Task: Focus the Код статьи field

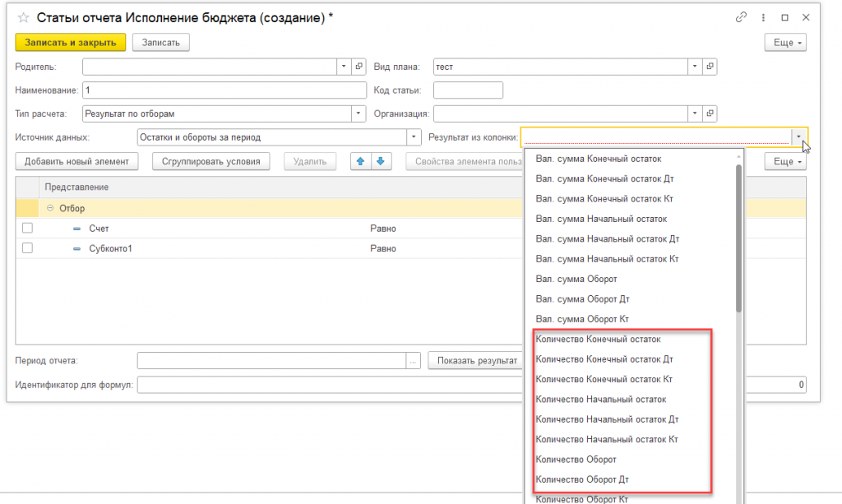Action: (x=468, y=90)
